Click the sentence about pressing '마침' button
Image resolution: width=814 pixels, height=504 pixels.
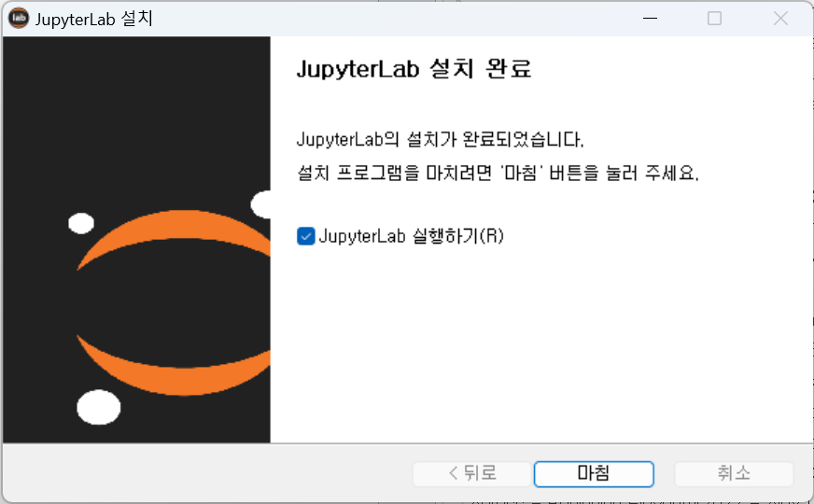click(498, 173)
